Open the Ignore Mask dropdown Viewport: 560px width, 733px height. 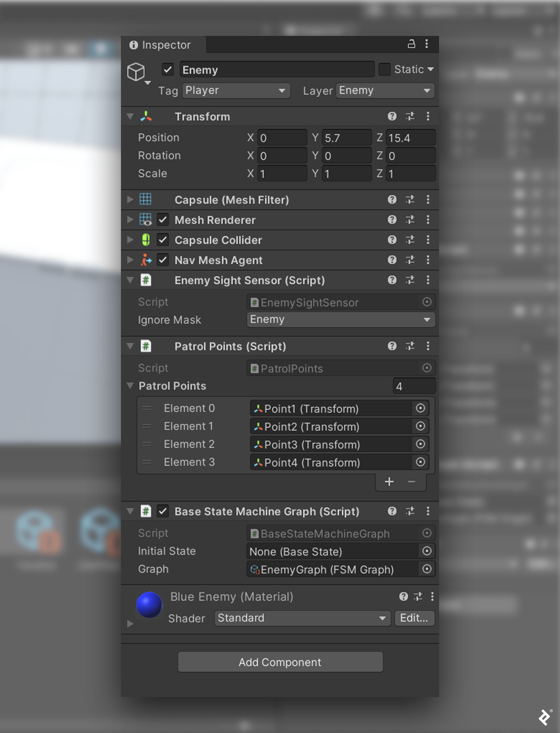341,319
